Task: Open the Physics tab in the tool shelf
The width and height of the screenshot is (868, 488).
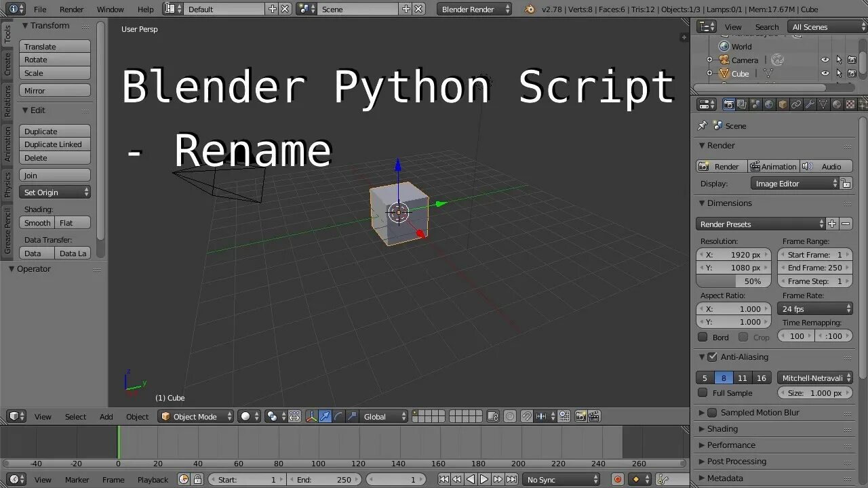Action: point(7,184)
